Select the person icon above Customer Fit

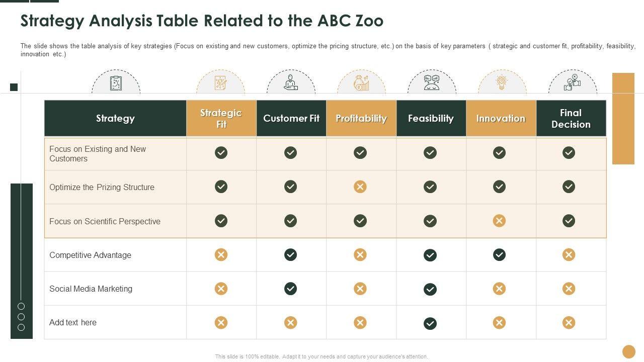(291, 83)
